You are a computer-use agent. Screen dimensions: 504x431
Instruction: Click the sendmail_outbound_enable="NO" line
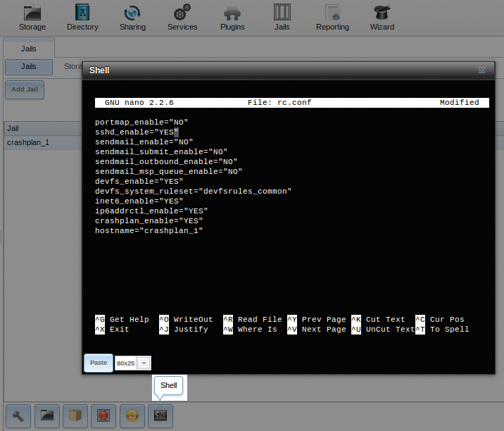[x=166, y=162]
